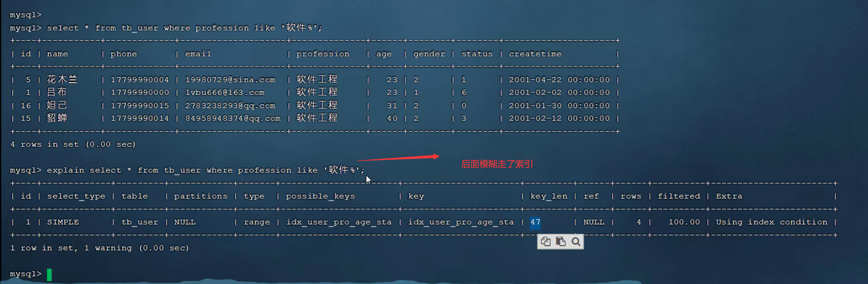Screen dimensions: 868x284
Task: Click the 'age' column header
Action: pos(384,54)
